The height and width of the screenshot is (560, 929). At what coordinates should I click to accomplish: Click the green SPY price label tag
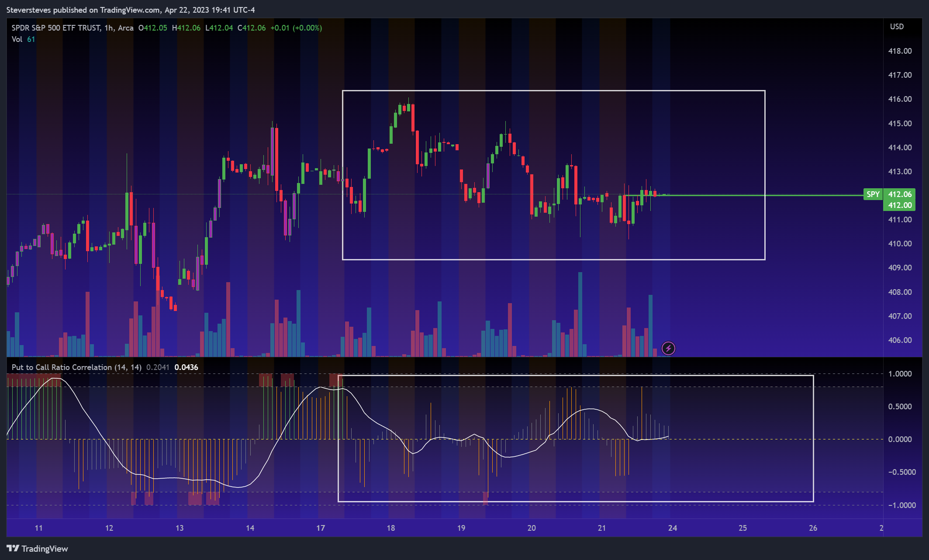coord(873,194)
